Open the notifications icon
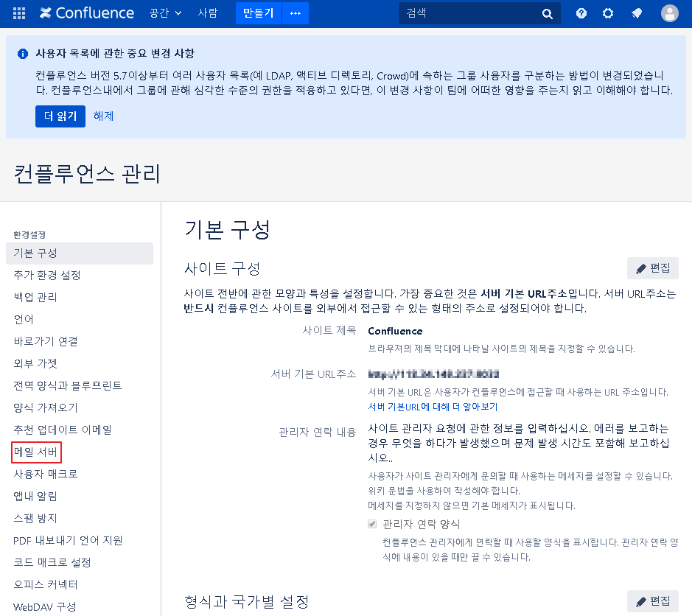Screen dimensions: 692x616 point(637,13)
